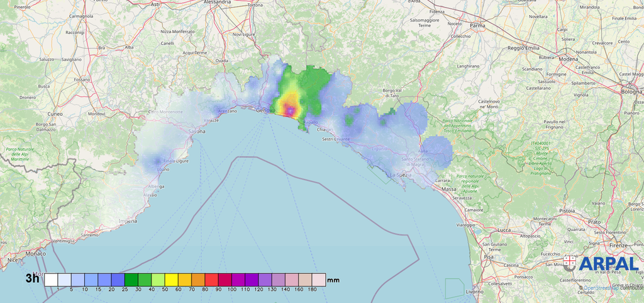Click the ARPAL logo emblem
Screen dimensions: 644x303
tap(570, 263)
